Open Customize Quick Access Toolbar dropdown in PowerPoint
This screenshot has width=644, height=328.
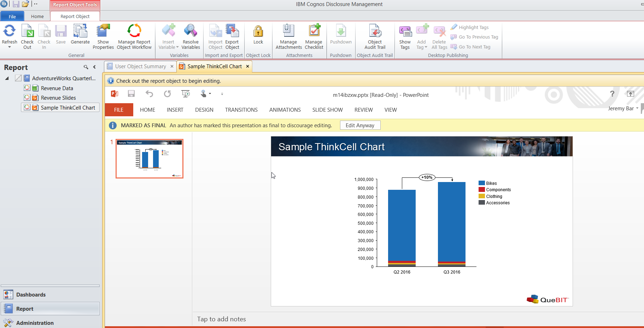pos(222,94)
